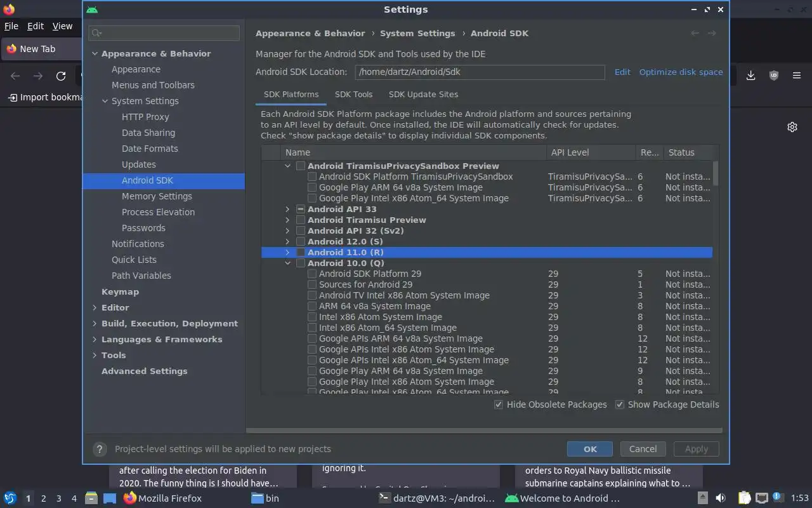Reload the page in Firefox
The image size is (812, 508).
[61, 76]
